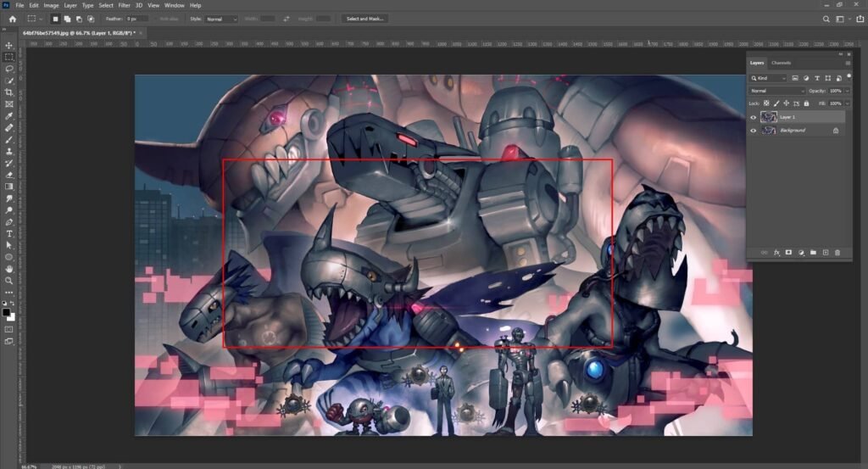Screen dimensions: 868x469
Task: Select the Gradient tool
Action: pyautogui.click(x=8, y=187)
